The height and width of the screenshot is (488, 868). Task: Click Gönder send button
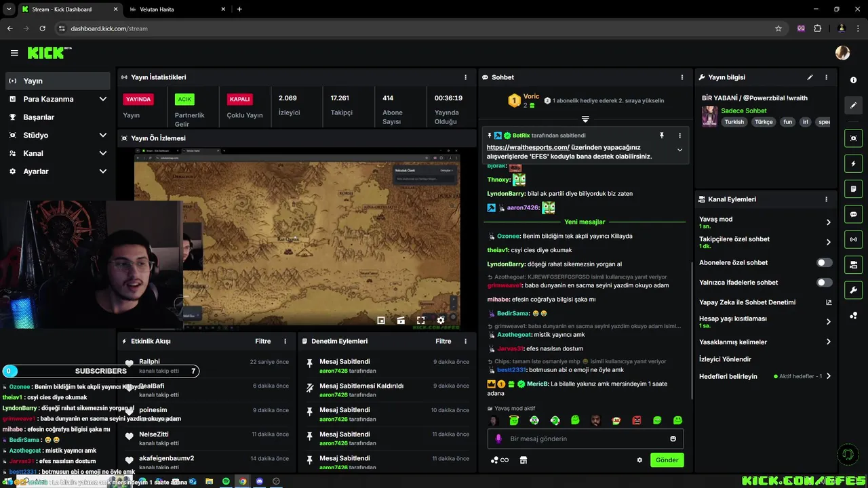coord(667,460)
